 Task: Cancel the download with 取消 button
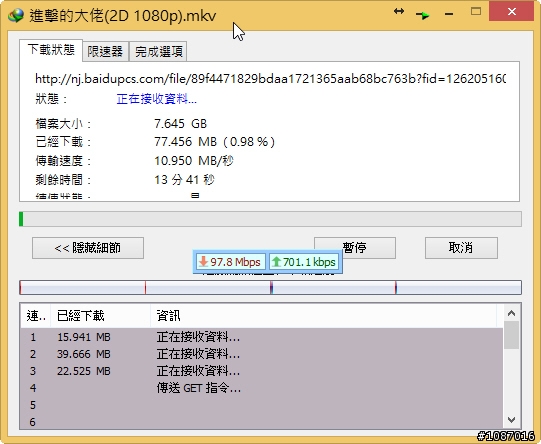click(x=461, y=248)
